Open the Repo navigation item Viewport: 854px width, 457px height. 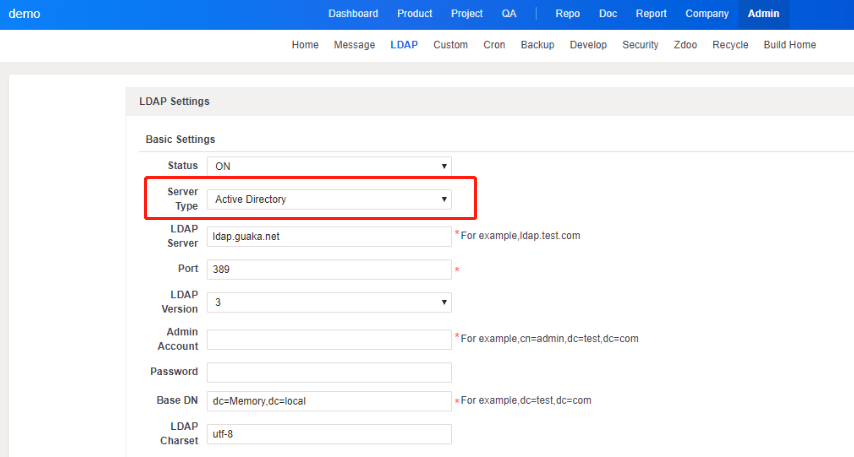coord(567,14)
